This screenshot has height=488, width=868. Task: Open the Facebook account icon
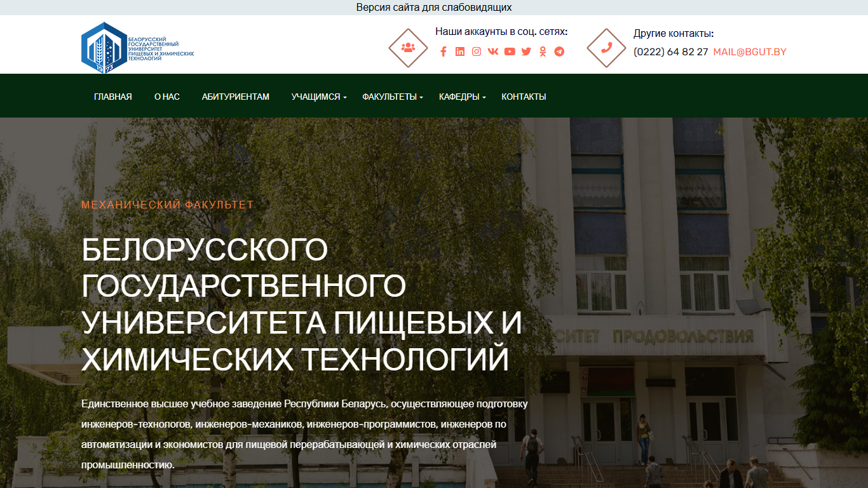coord(444,52)
